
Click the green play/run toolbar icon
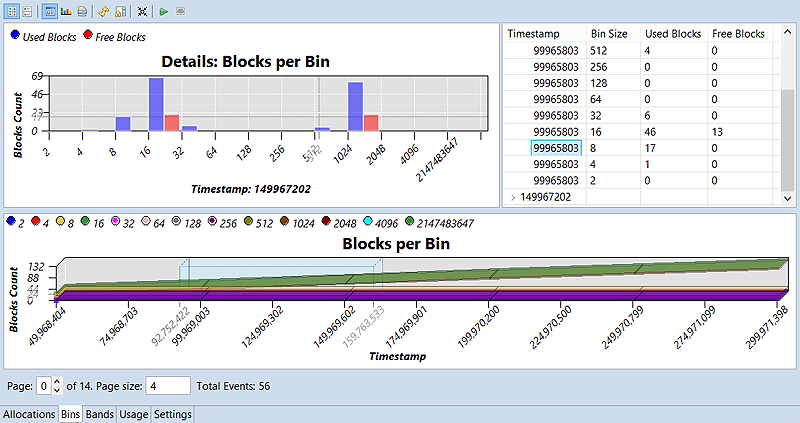[x=163, y=11]
